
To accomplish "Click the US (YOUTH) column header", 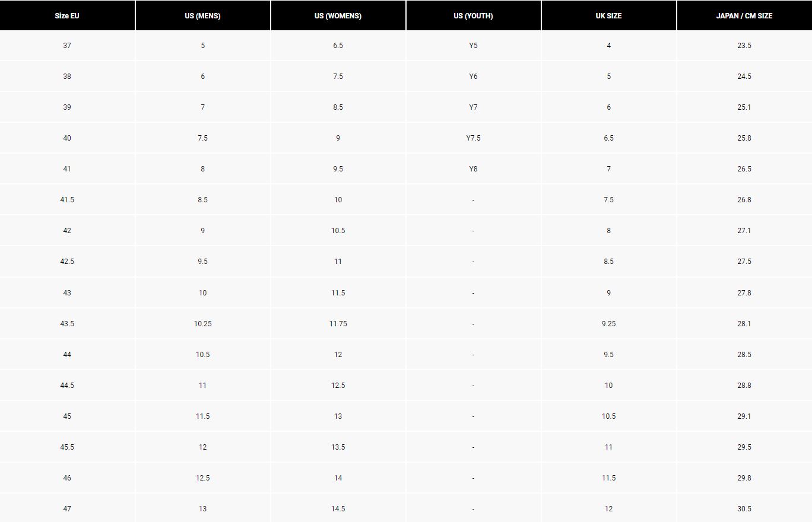I will tap(473, 15).
